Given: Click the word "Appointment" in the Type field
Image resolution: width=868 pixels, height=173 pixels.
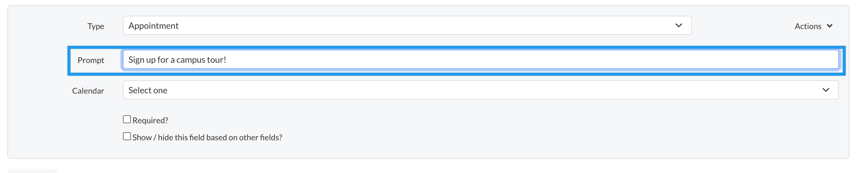Looking at the screenshot, I should tap(153, 26).
